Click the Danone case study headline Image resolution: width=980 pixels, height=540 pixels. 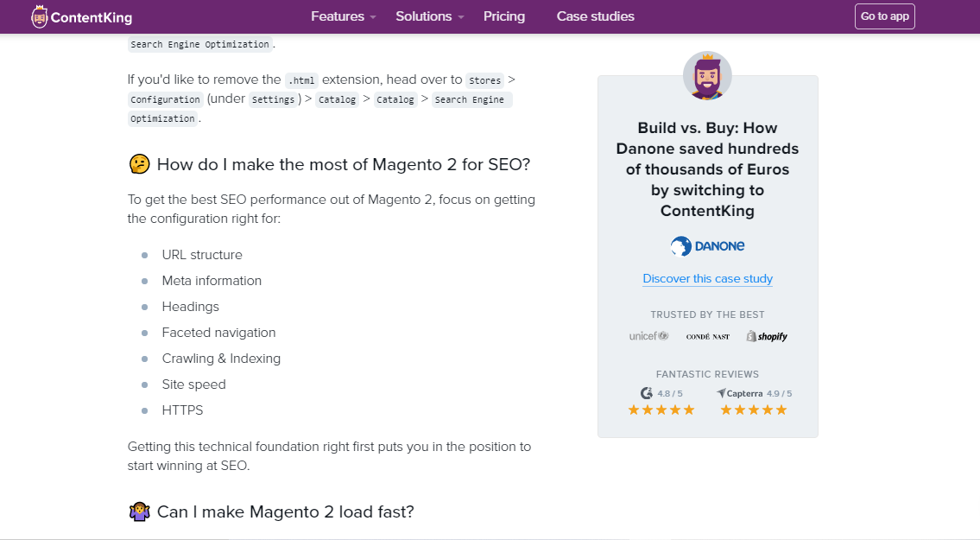(707, 169)
